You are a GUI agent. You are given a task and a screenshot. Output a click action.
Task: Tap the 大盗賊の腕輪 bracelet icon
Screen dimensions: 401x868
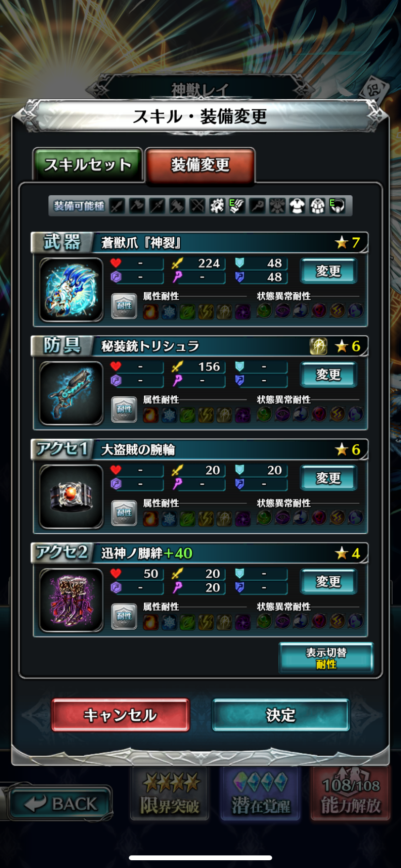[x=71, y=496]
